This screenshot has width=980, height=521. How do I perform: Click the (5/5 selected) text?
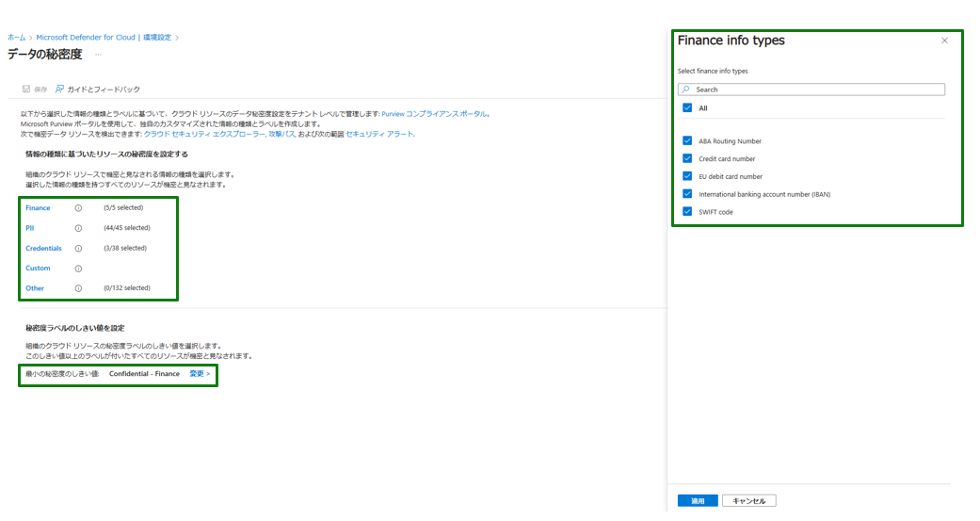123,207
